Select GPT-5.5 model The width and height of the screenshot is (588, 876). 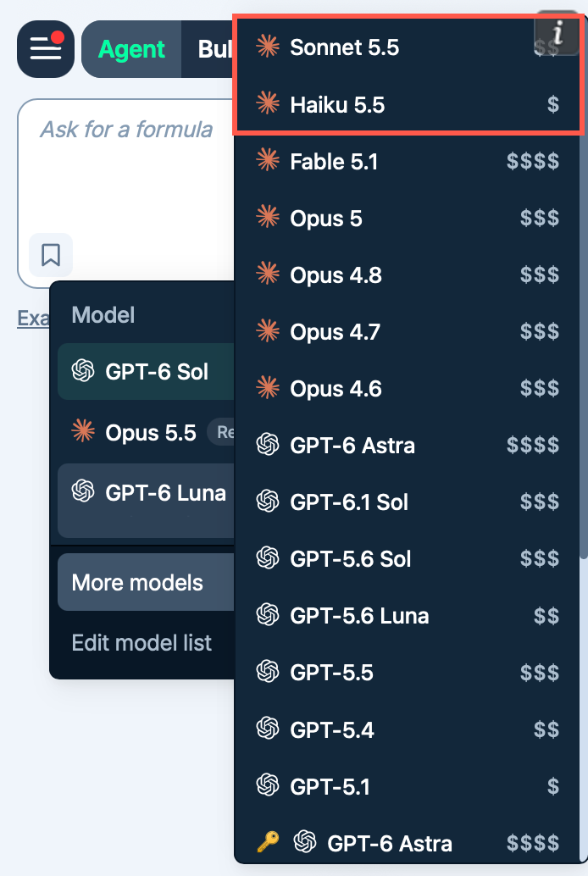[408, 673]
